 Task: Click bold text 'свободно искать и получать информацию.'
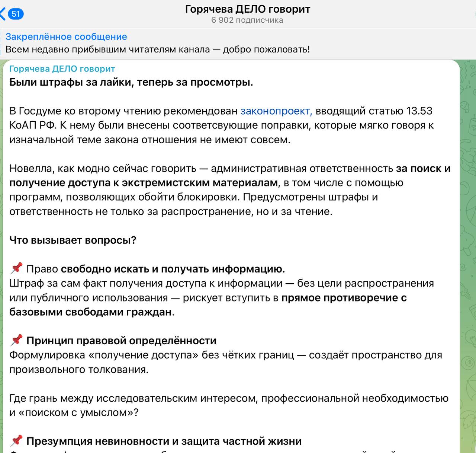(173, 269)
